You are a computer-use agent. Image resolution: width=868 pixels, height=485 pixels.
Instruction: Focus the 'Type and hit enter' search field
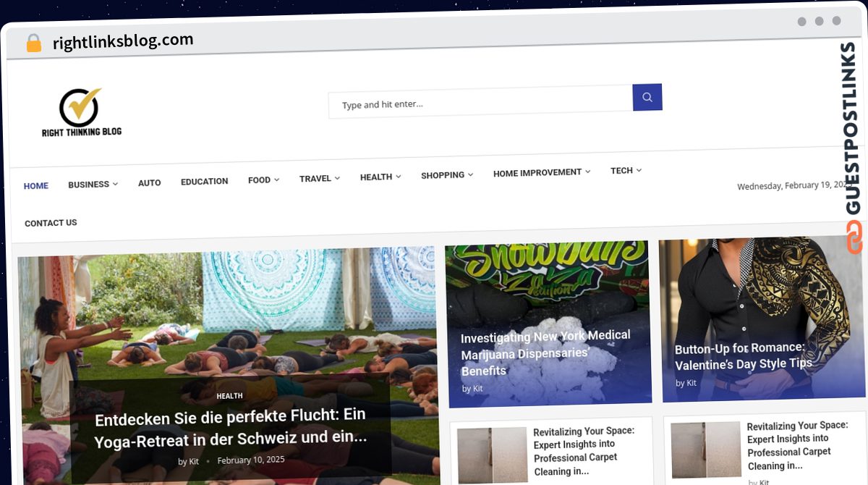coord(480,102)
